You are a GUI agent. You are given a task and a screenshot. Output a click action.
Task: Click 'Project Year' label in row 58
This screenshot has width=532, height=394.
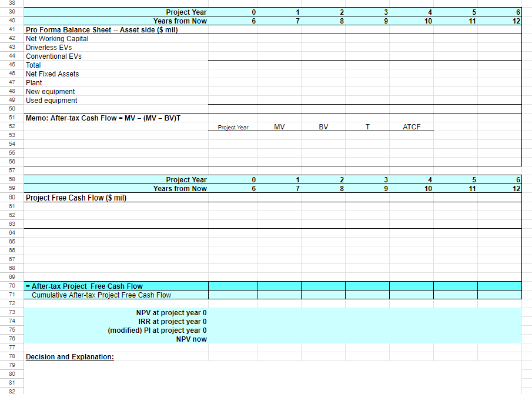186,180
